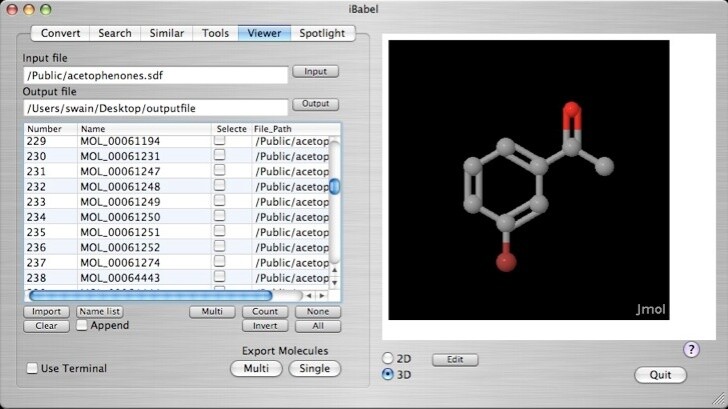Select checkbox for MOL_00061248

pos(220,186)
